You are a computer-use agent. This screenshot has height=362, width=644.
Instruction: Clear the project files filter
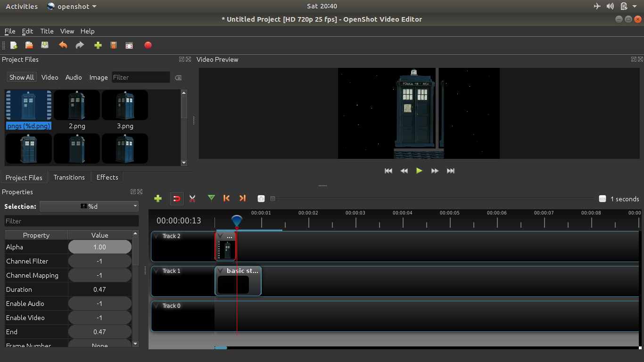click(178, 78)
